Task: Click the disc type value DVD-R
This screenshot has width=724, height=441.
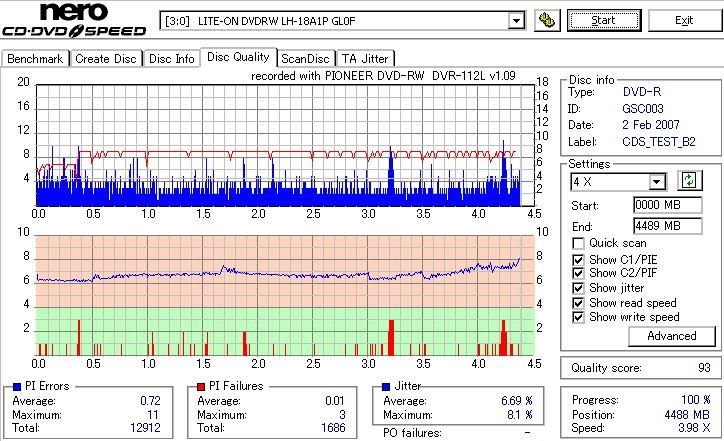Action: coord(642,92)
